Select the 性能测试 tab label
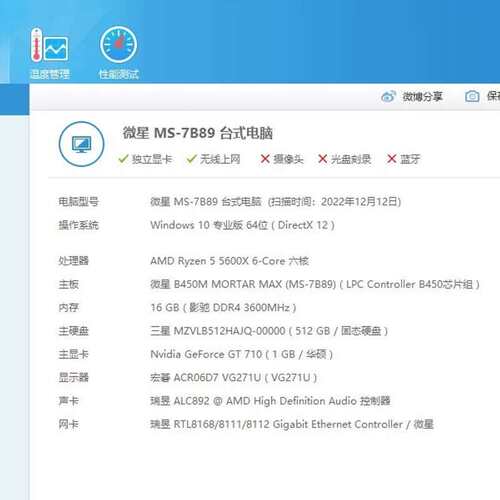This screenshot has height=500, width=500. pos(119,74)
